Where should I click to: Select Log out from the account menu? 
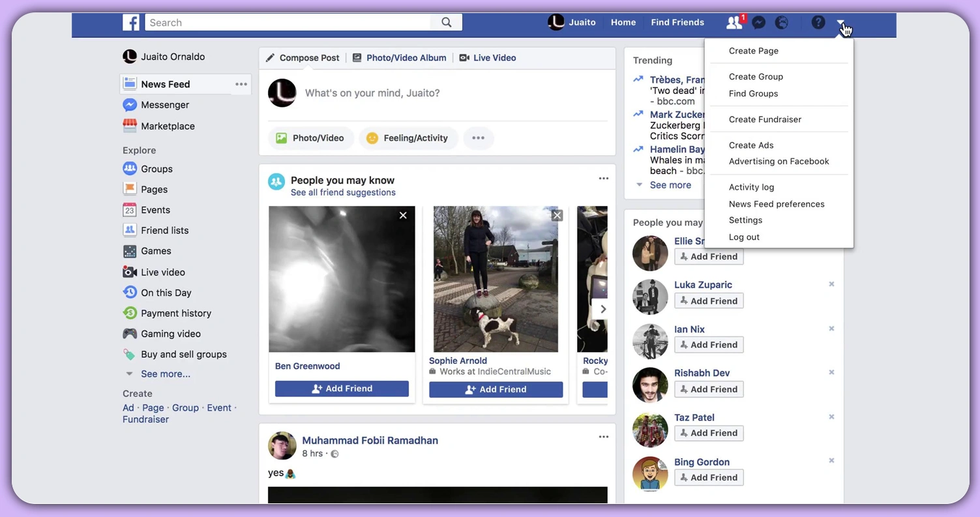(743, 237)
